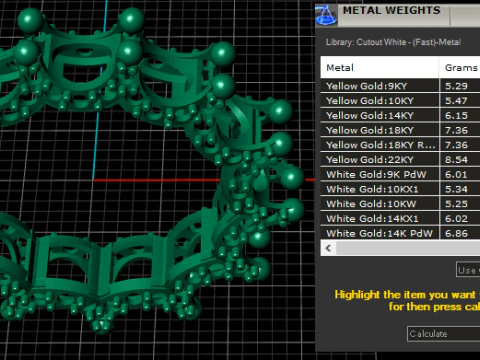Image resolution: width=480 pixels, height=360 pixels.
Task: Click the 6.15 grams value
Action: [x=456, y=115]
